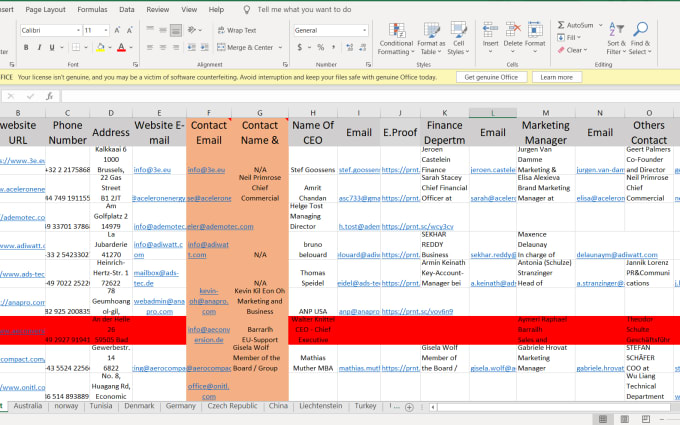Open the Help tab
Image resolution: width=680 pixels, height=425 pixels.
[x=216, y=9]
